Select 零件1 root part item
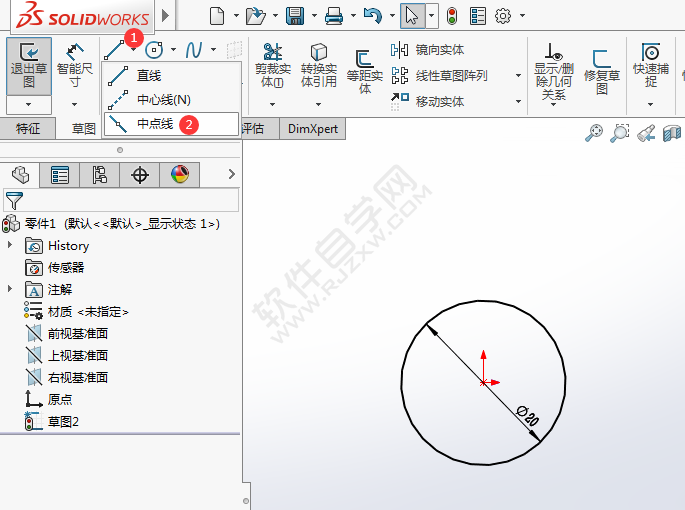 pyautogui.click(x=111, y=224)
